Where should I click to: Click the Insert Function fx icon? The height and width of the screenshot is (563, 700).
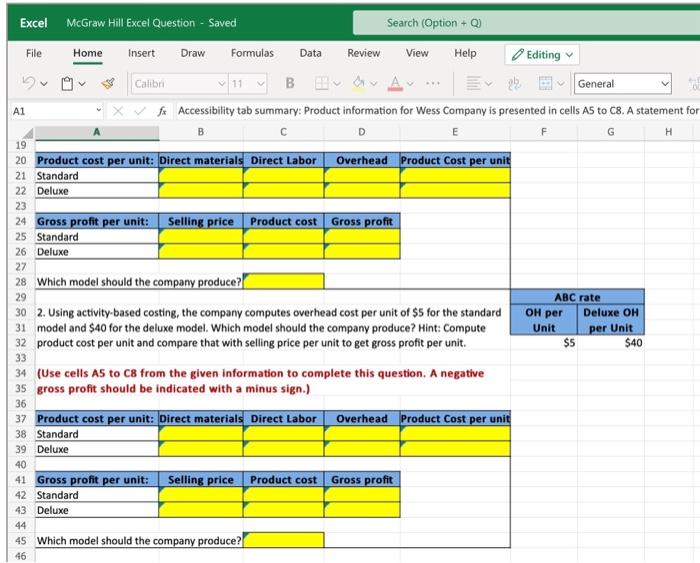pos(162,111)
